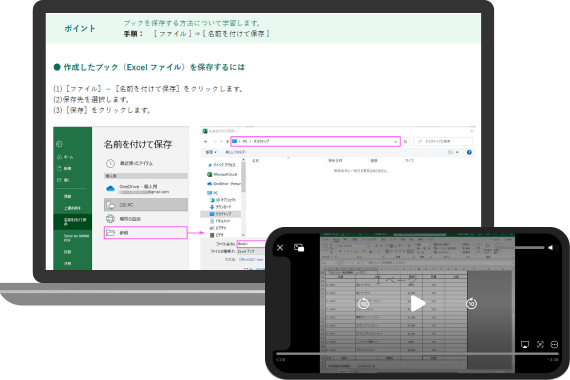Click the blue author name link
This screenshot has width=570, height=380.
click(251, 260)
